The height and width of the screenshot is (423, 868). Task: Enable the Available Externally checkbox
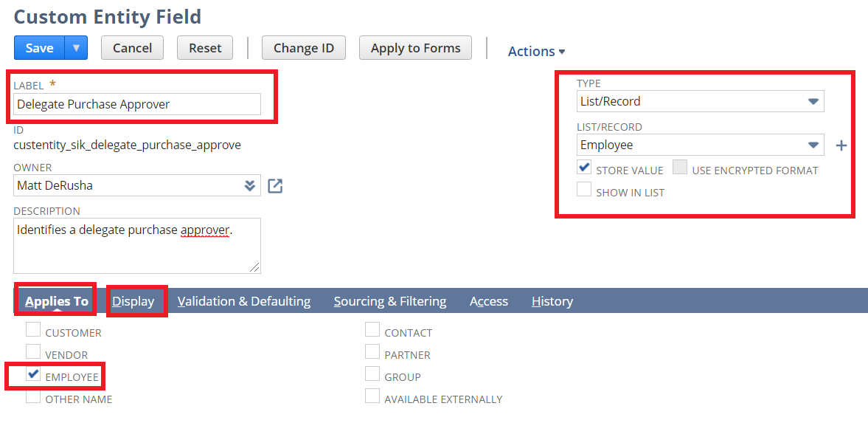(372, 396)
